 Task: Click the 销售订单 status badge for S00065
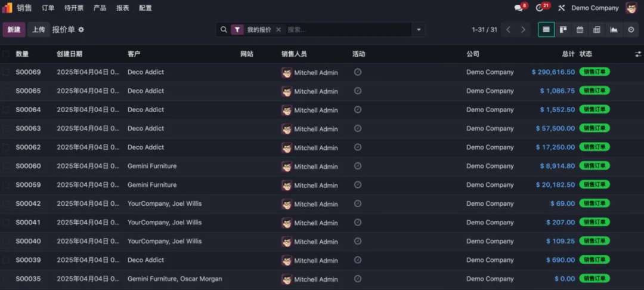(x=595, y=91)
